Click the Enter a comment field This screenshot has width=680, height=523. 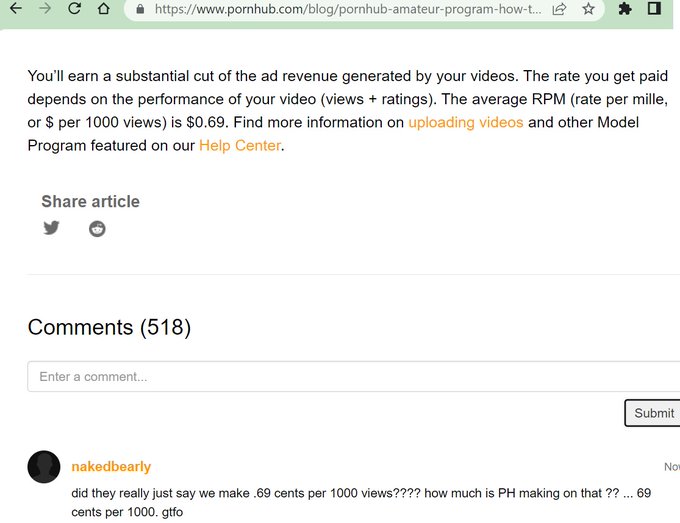(353, 376)
